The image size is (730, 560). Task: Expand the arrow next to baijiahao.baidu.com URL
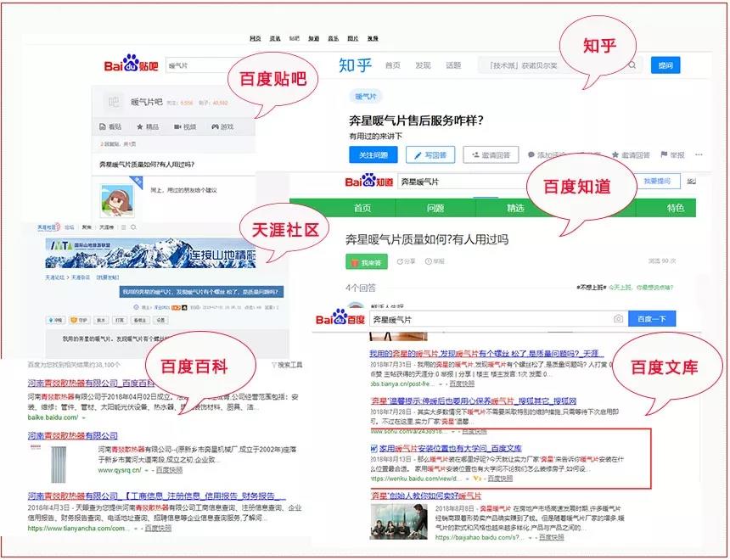coord(531,538)
